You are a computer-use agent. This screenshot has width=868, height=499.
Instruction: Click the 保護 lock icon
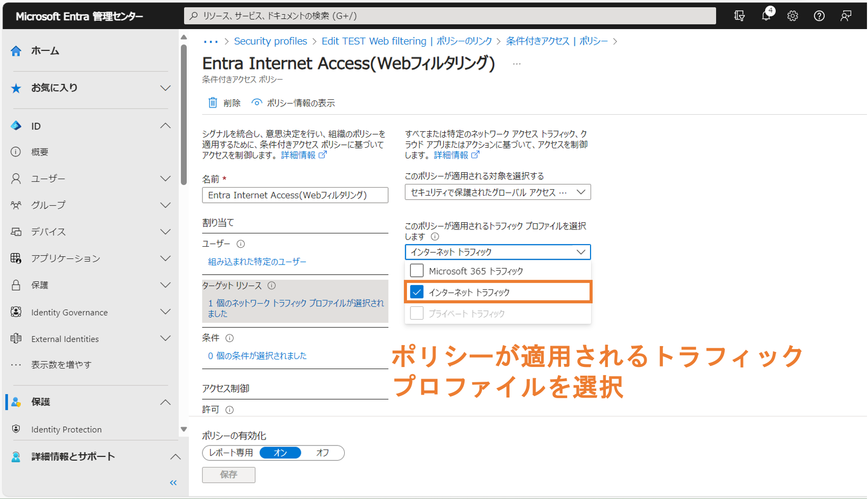16,285
